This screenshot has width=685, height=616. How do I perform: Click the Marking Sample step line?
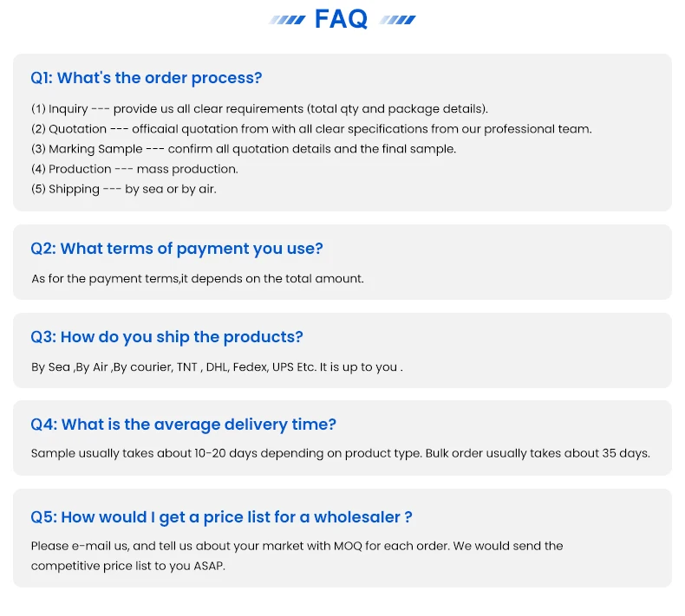coord(244,149)
